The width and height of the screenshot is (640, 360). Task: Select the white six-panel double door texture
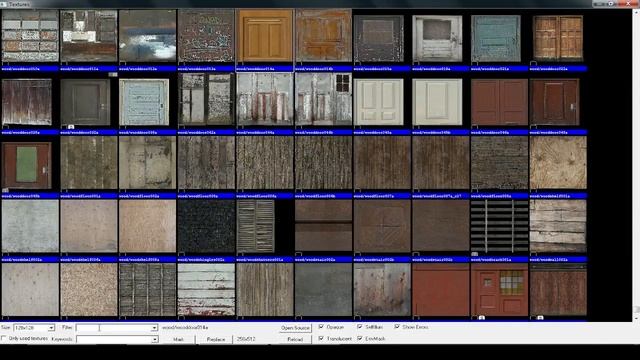[x=378, y=102]
